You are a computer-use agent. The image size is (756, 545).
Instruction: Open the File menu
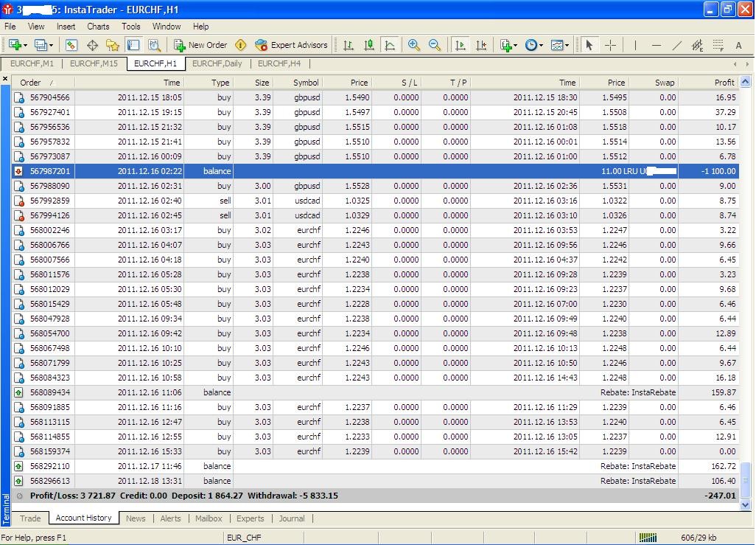point(10,27)
